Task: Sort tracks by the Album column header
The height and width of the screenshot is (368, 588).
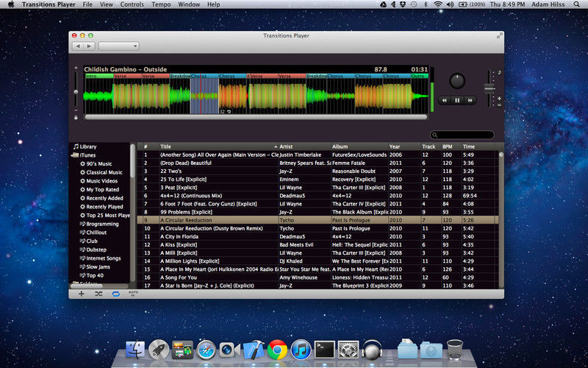Action: coord(359,146)
